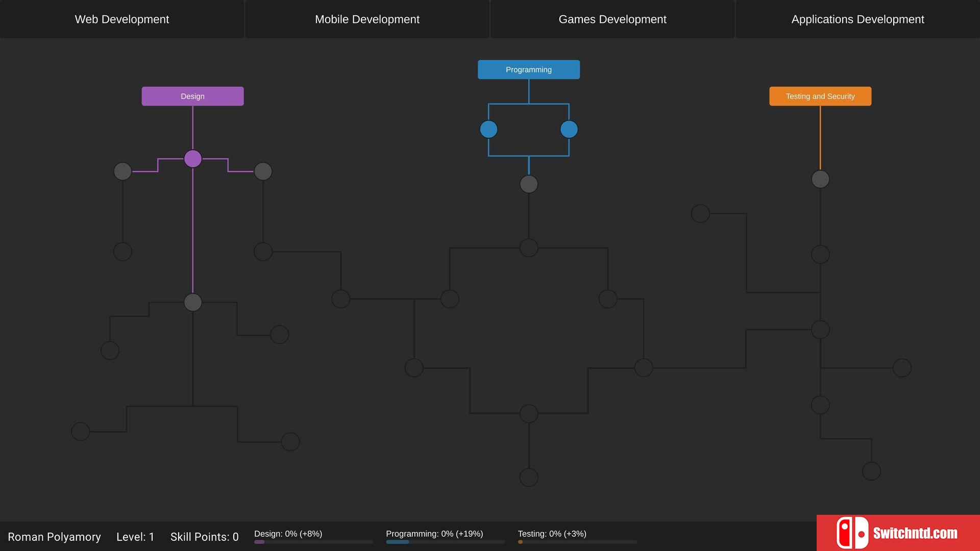The width and height of the screenshot is (980, 551).
Task: Click the 'Level: 1' status text
Action: coord(135,537)
